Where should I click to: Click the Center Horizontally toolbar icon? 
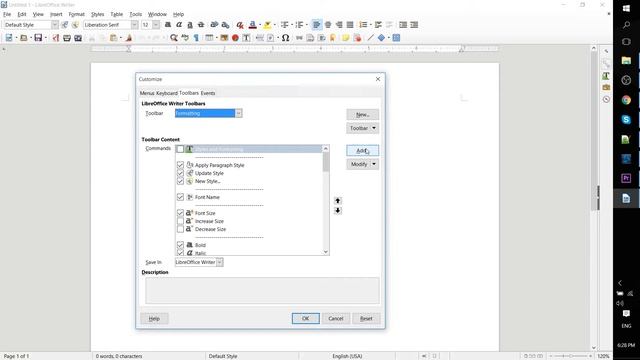pyautogui.click(x=328, y=25)
